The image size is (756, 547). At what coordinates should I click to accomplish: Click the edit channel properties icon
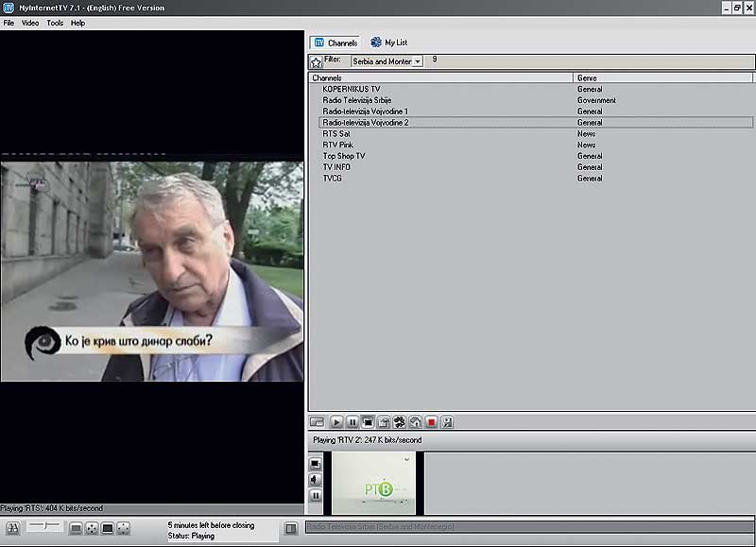click(384, 422)
